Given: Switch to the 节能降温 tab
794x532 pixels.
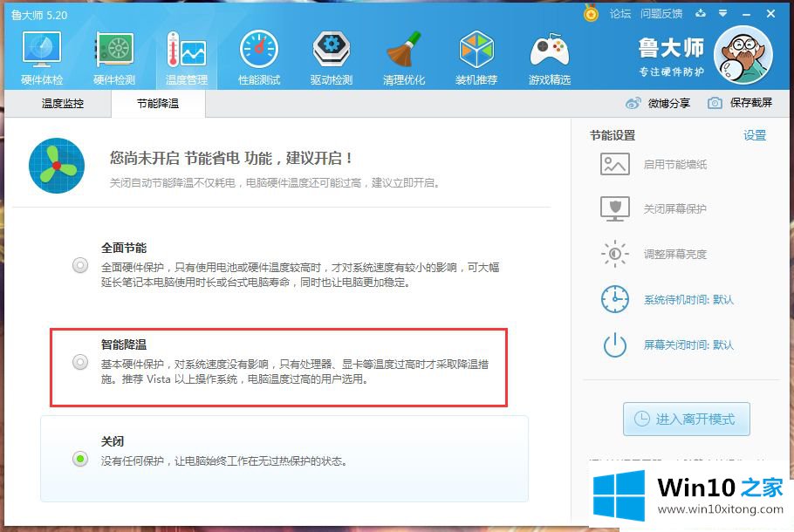Looking at the screenshot, I should (x=158, y=103).
